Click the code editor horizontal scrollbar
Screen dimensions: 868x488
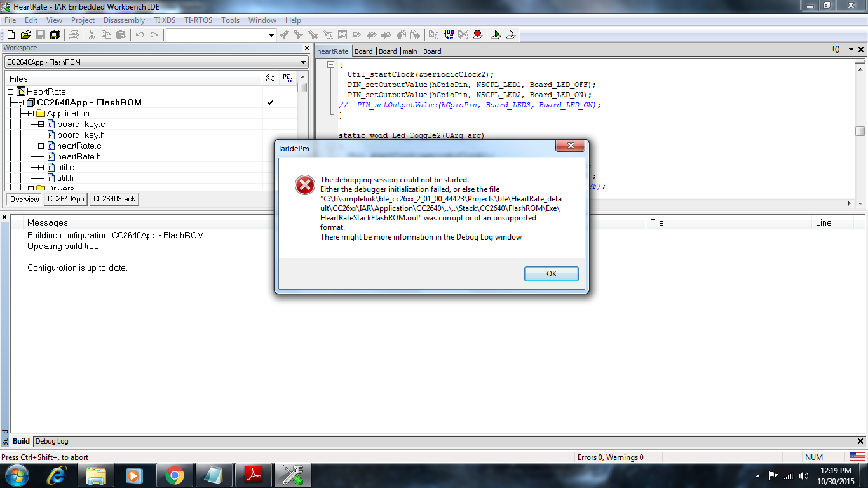click(x=585, y=203)
